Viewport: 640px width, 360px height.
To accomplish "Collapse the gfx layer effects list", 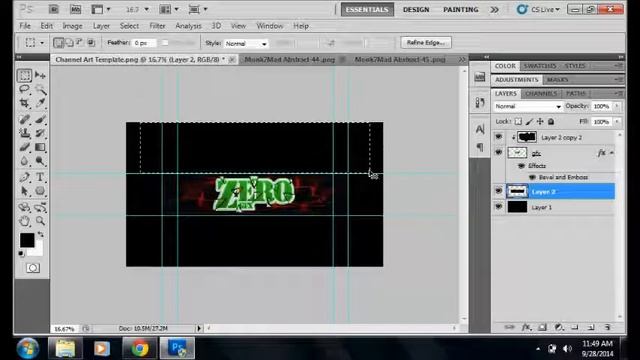I will 611,153.
